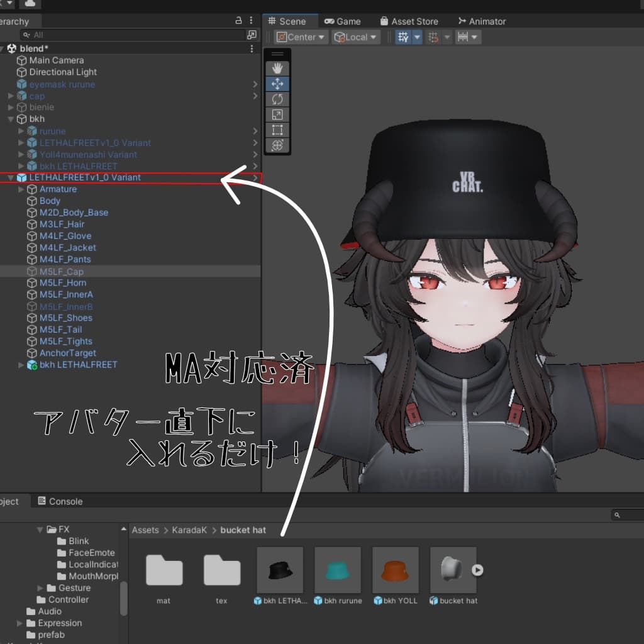The height and width of the screenshot is (644, 644).
Task: Select the combined Transform tool
Action: [x=277, y=145]
